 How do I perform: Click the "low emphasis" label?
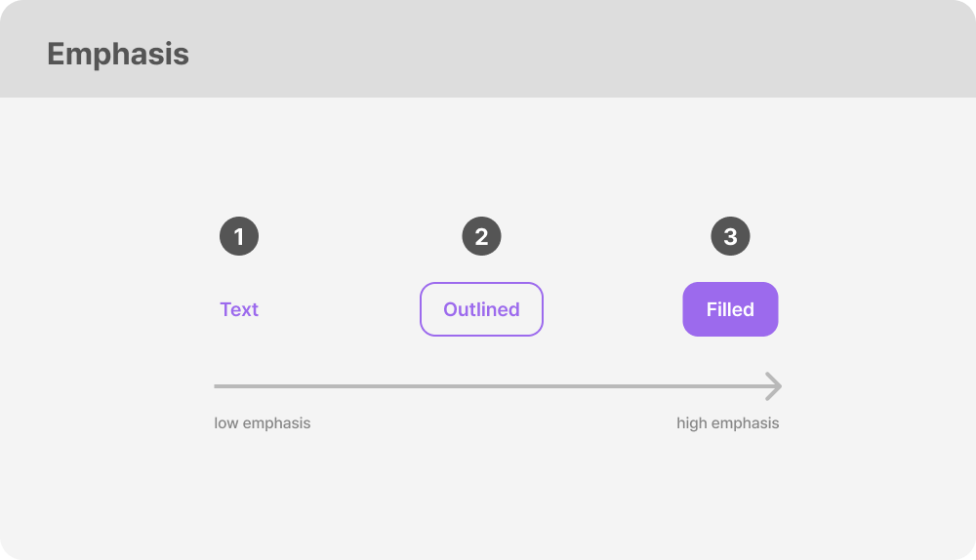(x=263, y=423)
